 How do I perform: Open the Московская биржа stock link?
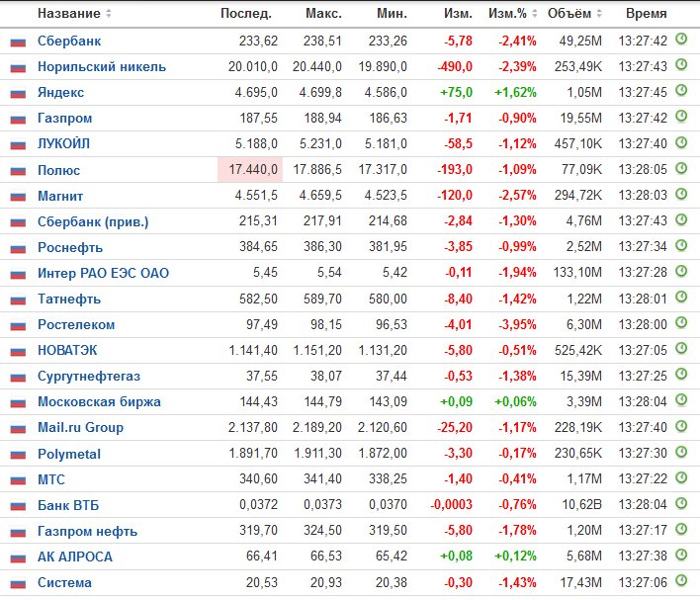tap(99, 401)
